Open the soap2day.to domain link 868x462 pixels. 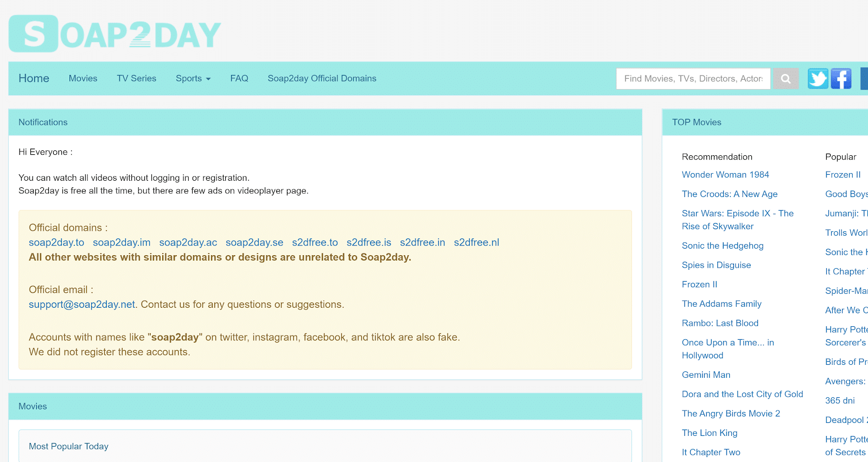(56, 243)
